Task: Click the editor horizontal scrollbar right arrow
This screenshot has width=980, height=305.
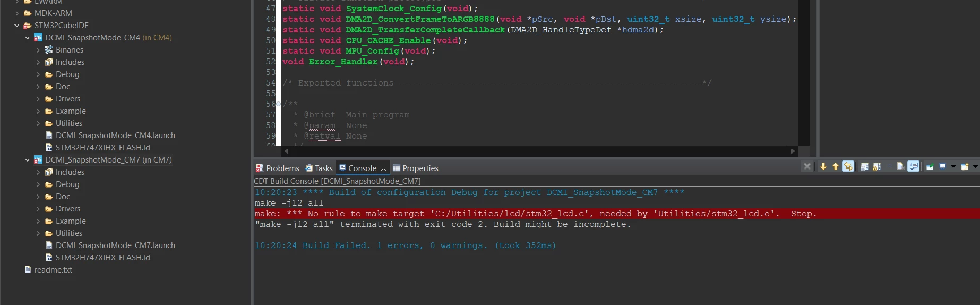Action: click(793, 151)
